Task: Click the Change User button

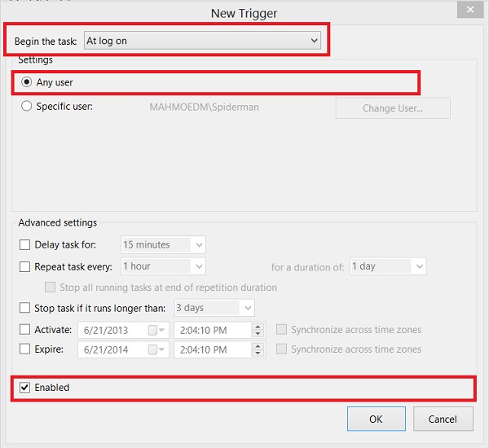Action: [x=393, y=108]
